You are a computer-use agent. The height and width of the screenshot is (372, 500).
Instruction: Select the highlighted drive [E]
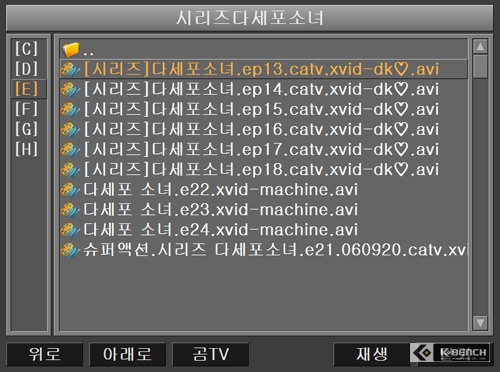pos(28,89)
